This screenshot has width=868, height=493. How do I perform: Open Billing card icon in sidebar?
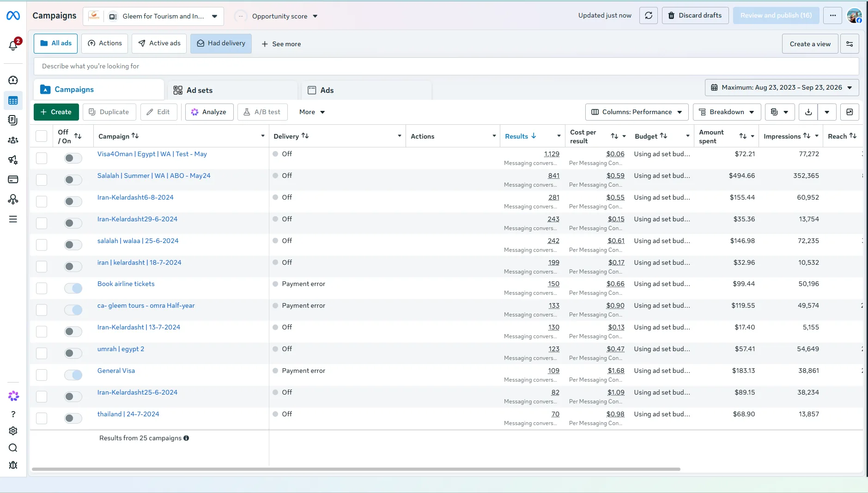pos(13,179)
